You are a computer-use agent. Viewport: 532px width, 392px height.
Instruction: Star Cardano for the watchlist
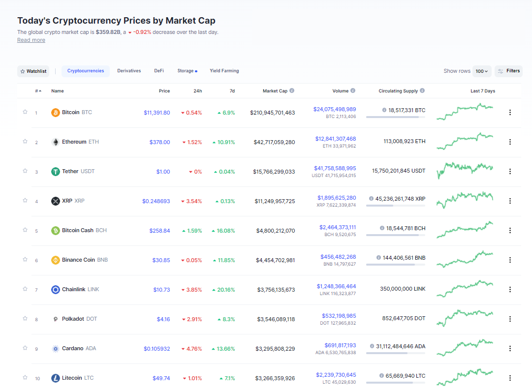(x=25, y=348)
